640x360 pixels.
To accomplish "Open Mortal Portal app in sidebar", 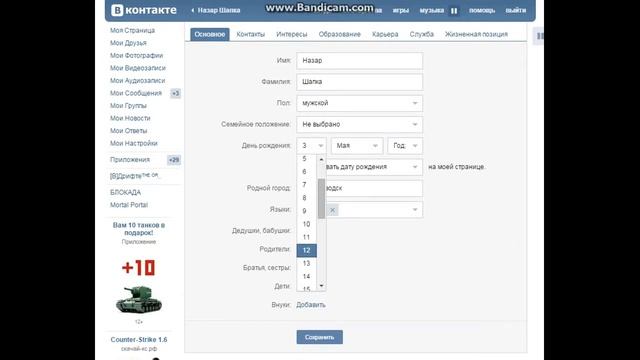I will click(129, 205).
